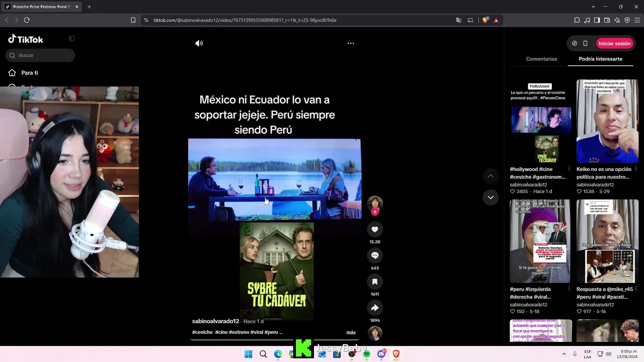Image resolution: width=644 pixels, height=362 pixels.
Task: Open the taskbar clock and date
Action: pyautogui.click(x=627, y=354)
